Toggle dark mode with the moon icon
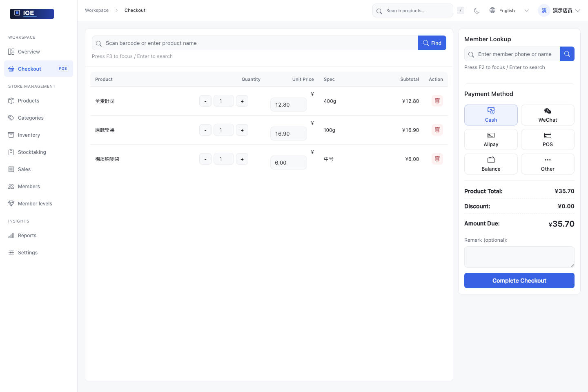This screenshot has height=392, width=588. pos(477,11)
